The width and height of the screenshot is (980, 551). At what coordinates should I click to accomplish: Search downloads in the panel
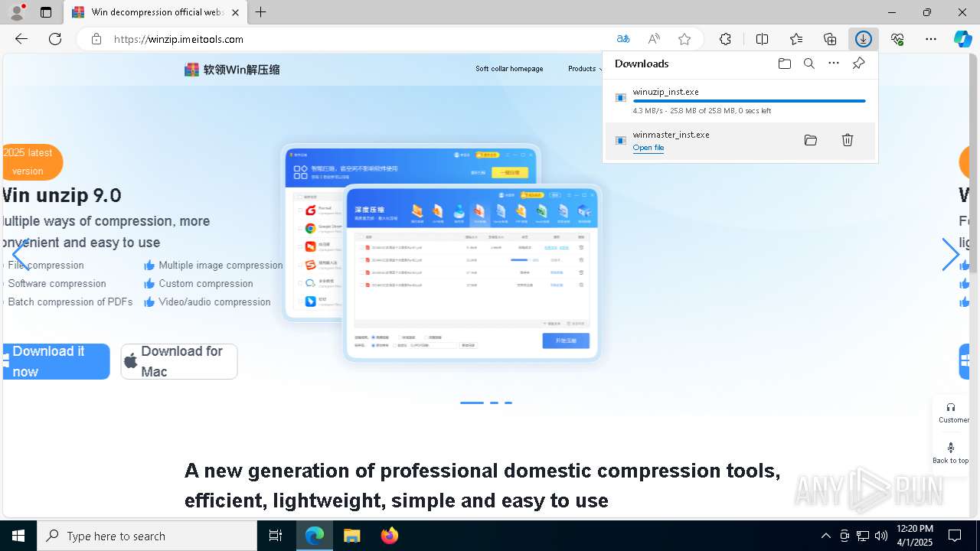pyautogui.click(x=808, y=64)
